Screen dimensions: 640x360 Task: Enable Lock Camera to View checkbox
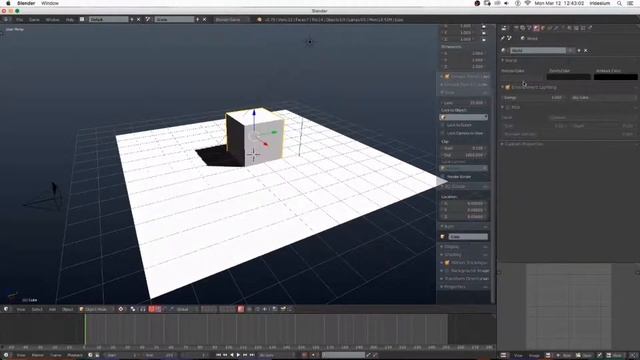443,133
